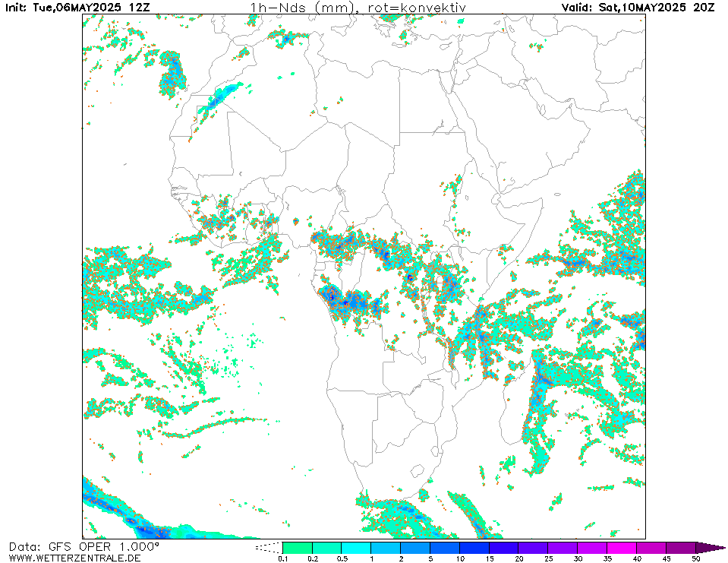Click the '1h-Nds (mm), rot=konvektiv' title
This screenshot has width=728, height=563.
tap(358, 8)
